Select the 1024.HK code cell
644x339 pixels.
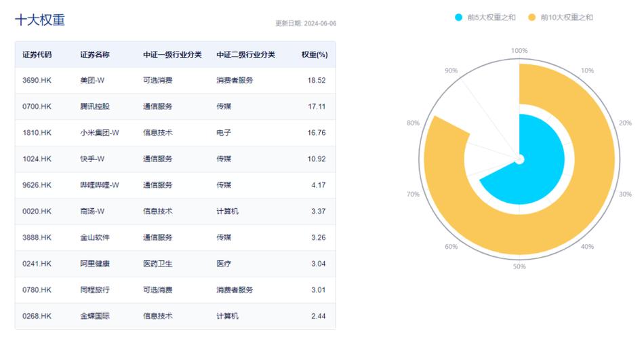pyautogui.click(x=37, y=159)
